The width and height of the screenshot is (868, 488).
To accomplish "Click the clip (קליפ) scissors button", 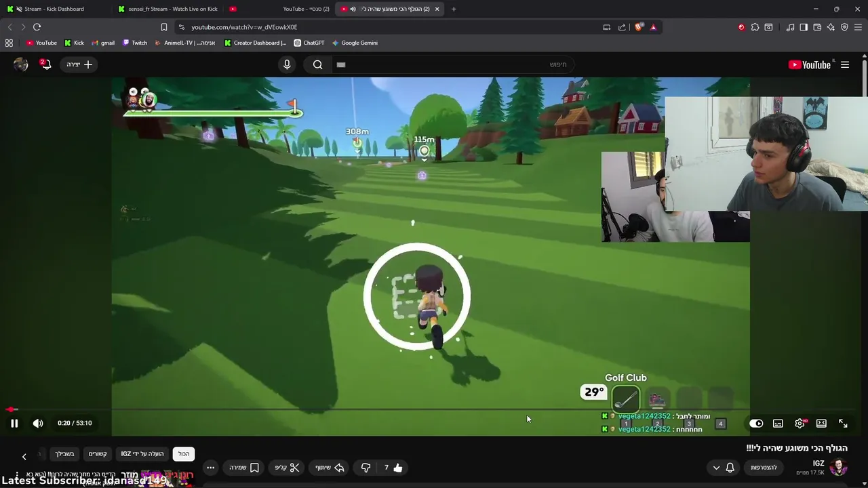I will 287,468.
